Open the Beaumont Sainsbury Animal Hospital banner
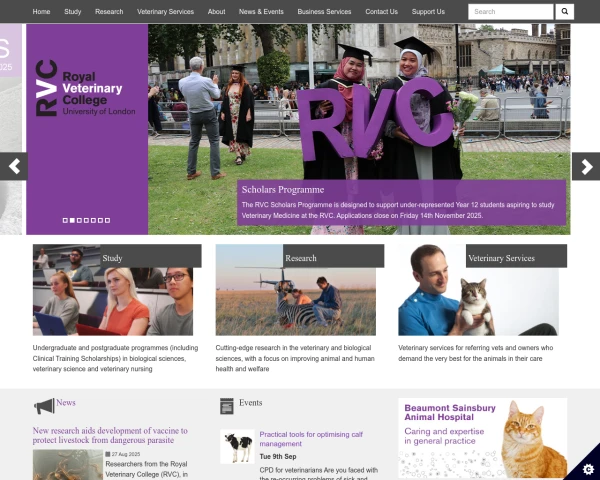 point(483,438)
